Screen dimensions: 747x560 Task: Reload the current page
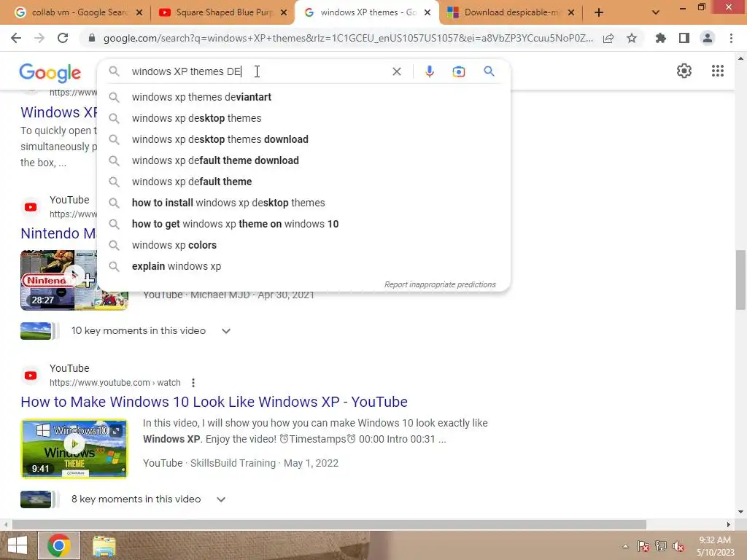coord(63,38)
